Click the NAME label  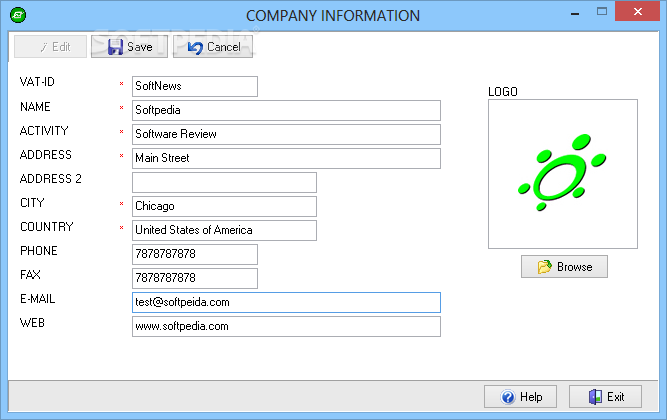click(x=35, y=106)
